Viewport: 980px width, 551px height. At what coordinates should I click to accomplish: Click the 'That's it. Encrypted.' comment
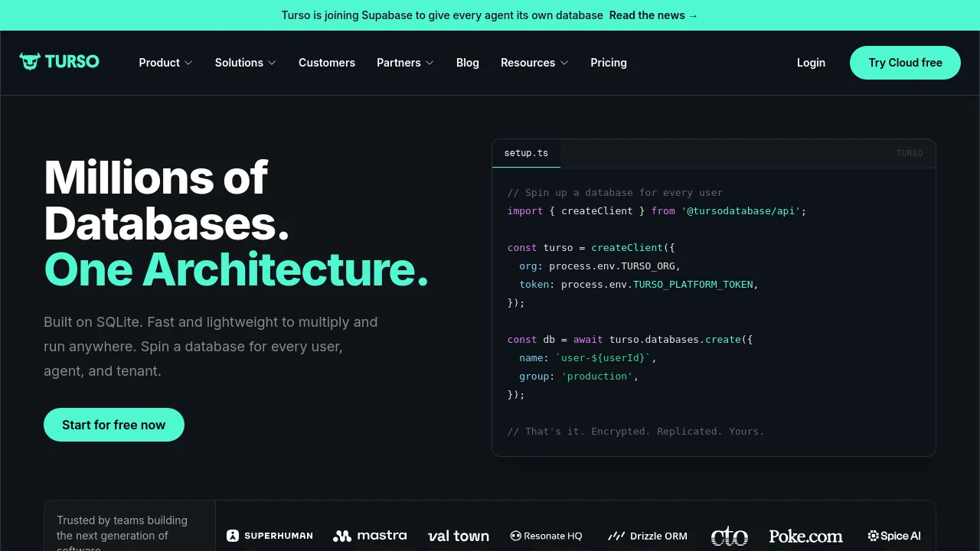tap(635, 432)
